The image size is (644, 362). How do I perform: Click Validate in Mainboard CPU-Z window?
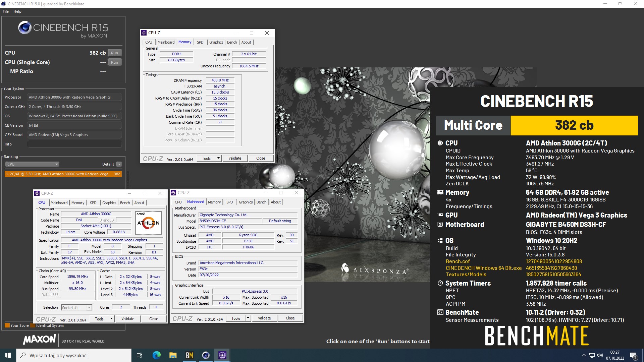pyautogui.click(x=264, y=318)
